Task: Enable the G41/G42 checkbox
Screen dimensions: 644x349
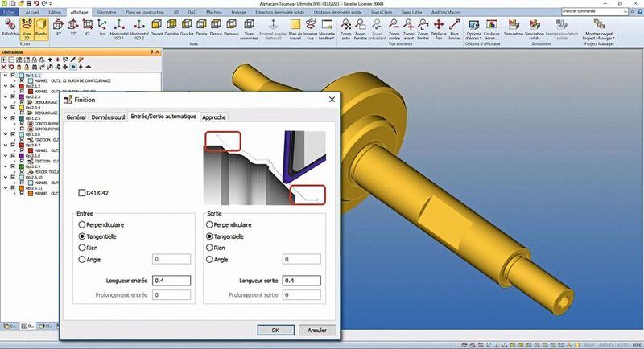Action: point(82,193)
